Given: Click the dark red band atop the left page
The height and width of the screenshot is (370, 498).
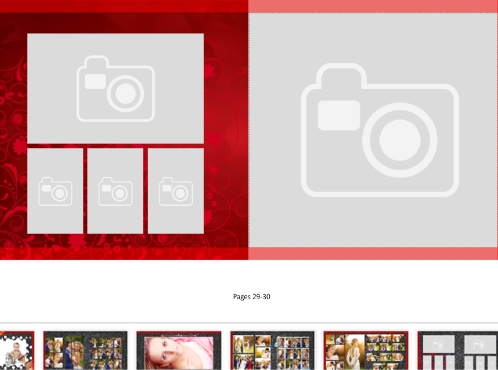Looking at the screenshot, I should pos(124,6).
